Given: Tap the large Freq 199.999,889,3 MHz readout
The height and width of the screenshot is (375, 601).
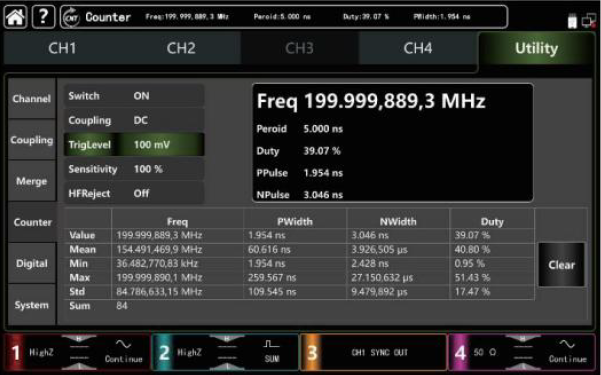Looking at the screenshot, I should coord(371,101).
